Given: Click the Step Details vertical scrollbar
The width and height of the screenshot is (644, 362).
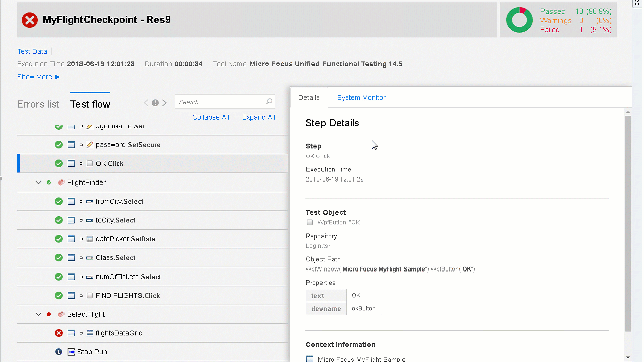Looking at the screenshot, I should pyautogui.click(x=627, y=221).
